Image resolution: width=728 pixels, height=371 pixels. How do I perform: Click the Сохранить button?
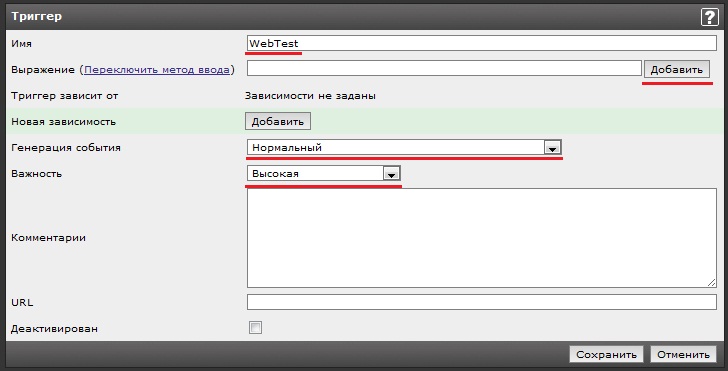coord(606,354)
